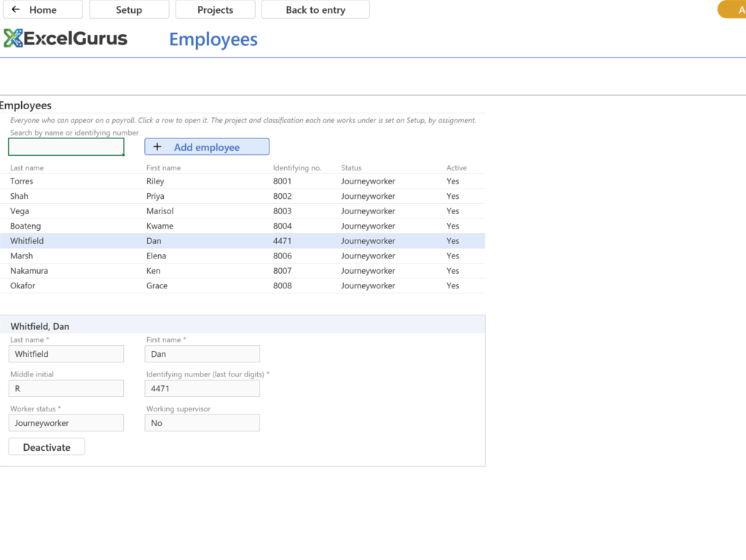
Task: Click first name Kwame
Action: tap(160, 226)
